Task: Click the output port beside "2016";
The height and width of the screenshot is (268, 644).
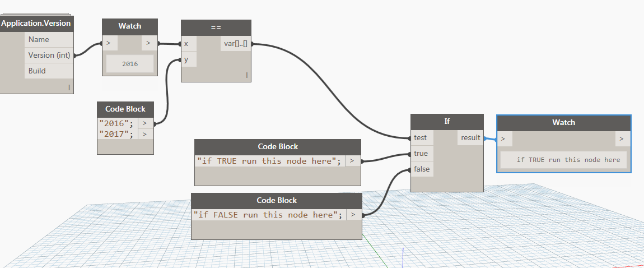Action: pos(146,123)
